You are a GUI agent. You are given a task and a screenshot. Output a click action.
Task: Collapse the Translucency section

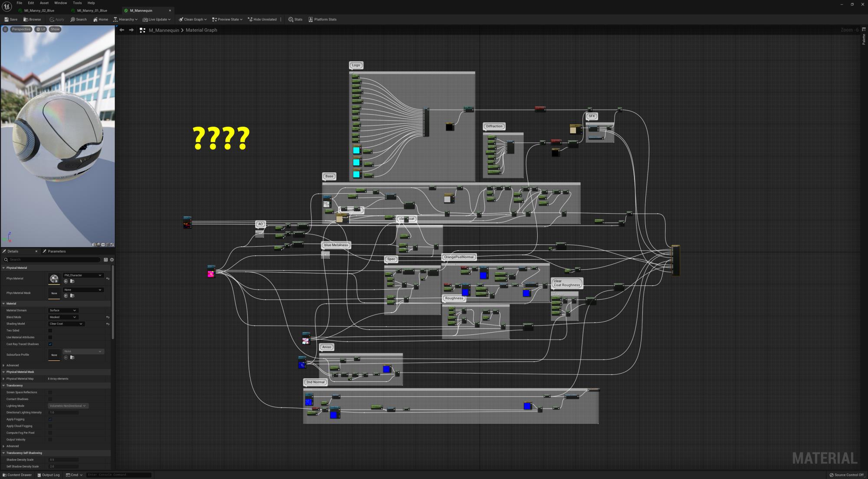click(4, 386)
